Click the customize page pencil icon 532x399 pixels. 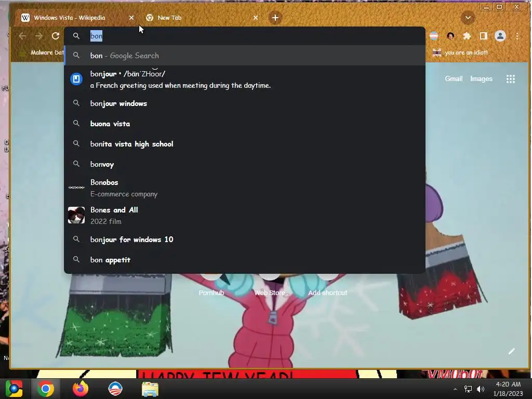511,352
